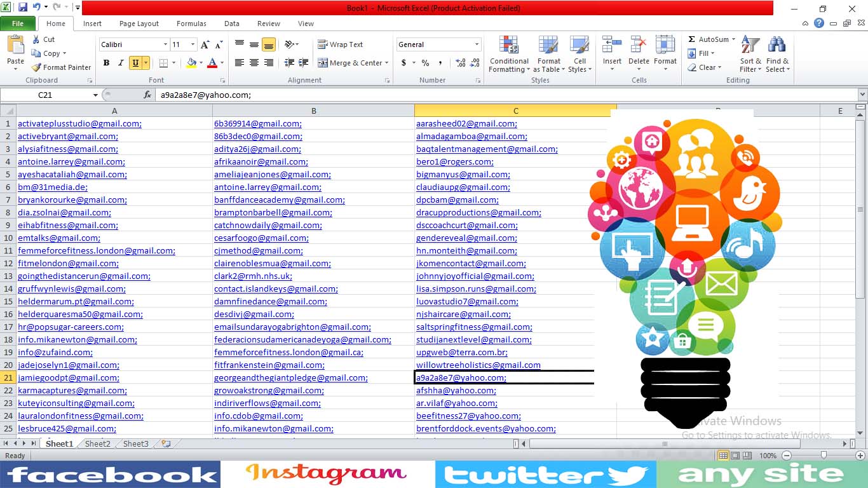Switch to Sheet2
This screenshot has height=488, width=868.
(97, 444)
